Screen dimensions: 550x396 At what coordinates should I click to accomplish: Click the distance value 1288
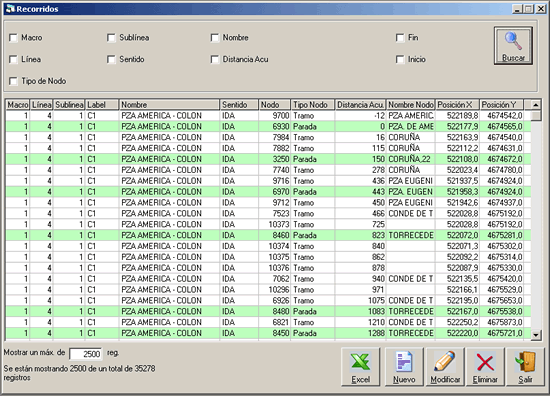360,333
